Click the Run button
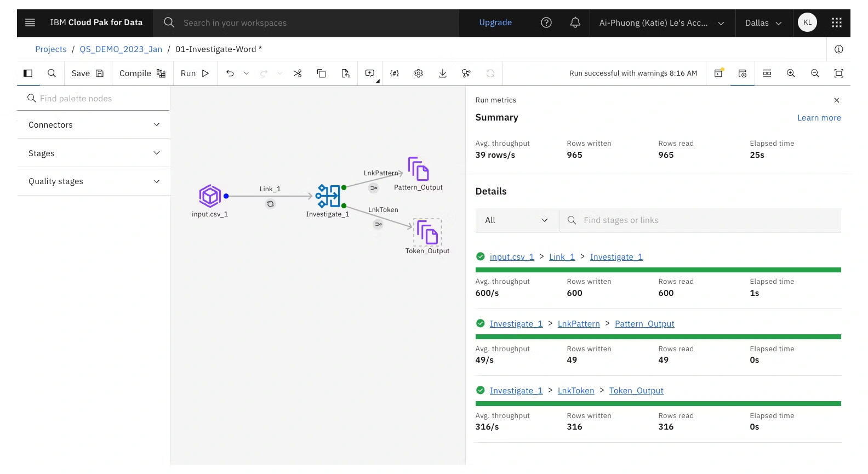Image resolution: width=868 pixels, height=474 pixels. (195, 73)
